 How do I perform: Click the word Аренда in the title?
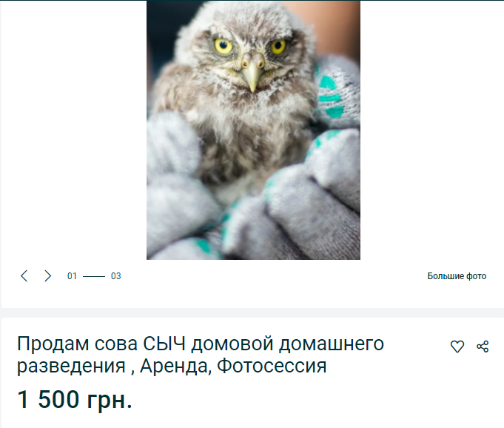175,366
